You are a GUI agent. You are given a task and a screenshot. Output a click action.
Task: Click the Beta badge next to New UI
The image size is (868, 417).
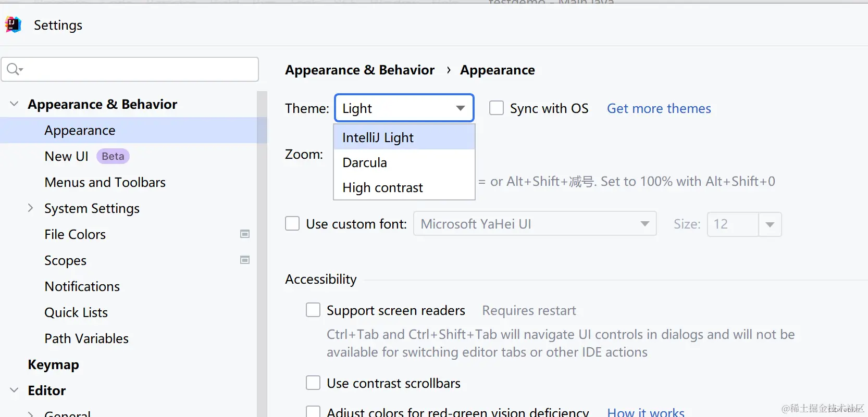click(113, 156)
